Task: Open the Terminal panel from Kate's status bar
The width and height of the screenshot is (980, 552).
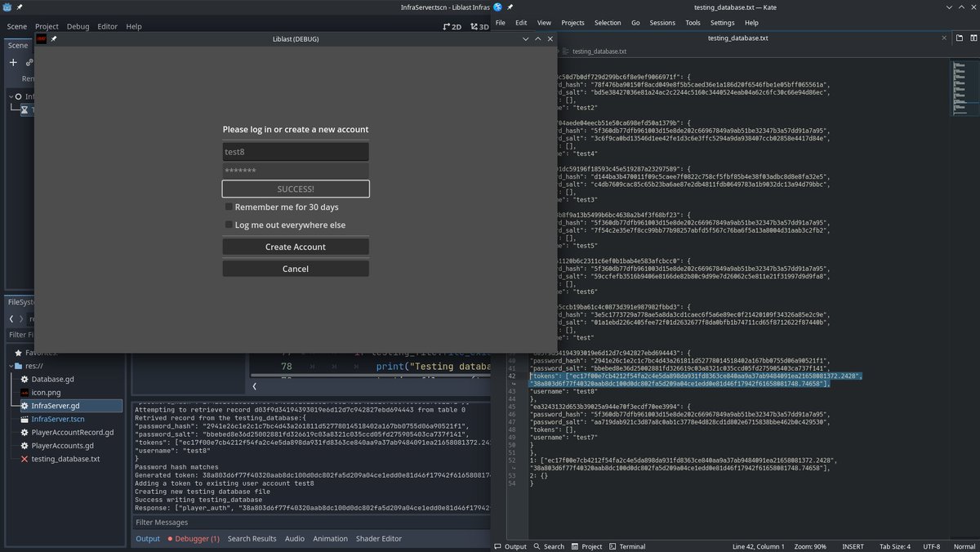Action: coord(627,546)
